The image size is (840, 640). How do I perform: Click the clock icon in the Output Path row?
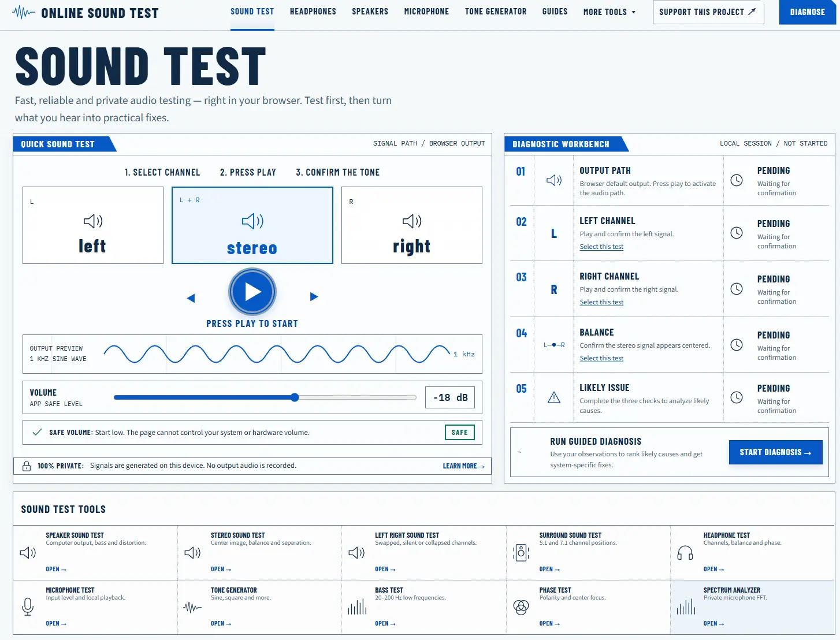[737, 180]
